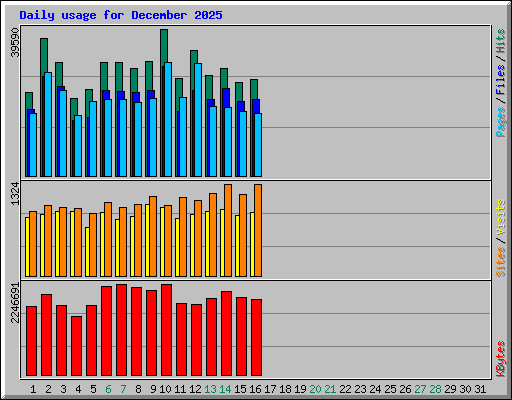512x400 pixels.
Task: Click the orange bar for day 5
Action: (x=93, y=245)
